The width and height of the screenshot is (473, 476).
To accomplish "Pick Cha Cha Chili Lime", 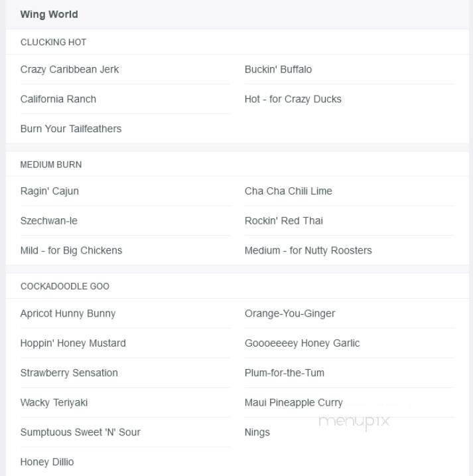I will 289,191.
